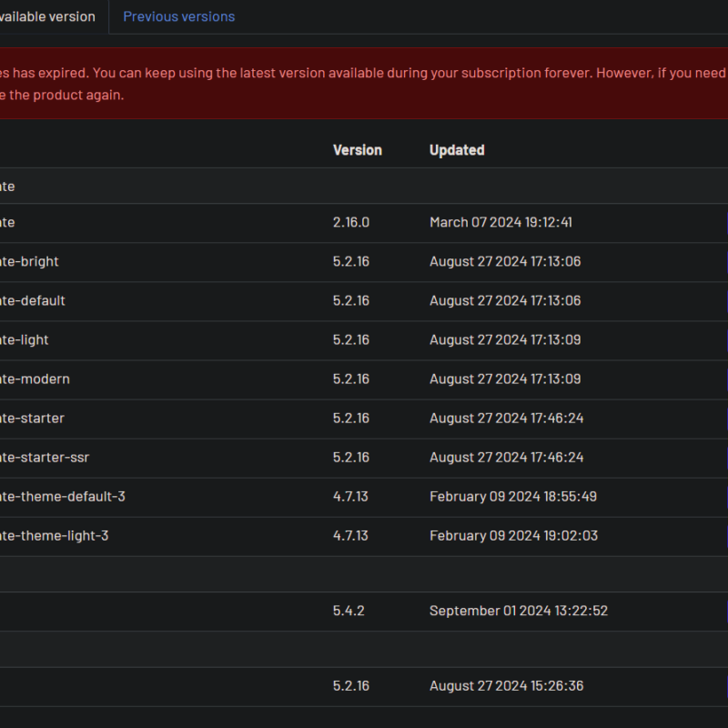
Task: Click the August 27 2024 15:26:36 timestamp
Action: click(506, 686)
